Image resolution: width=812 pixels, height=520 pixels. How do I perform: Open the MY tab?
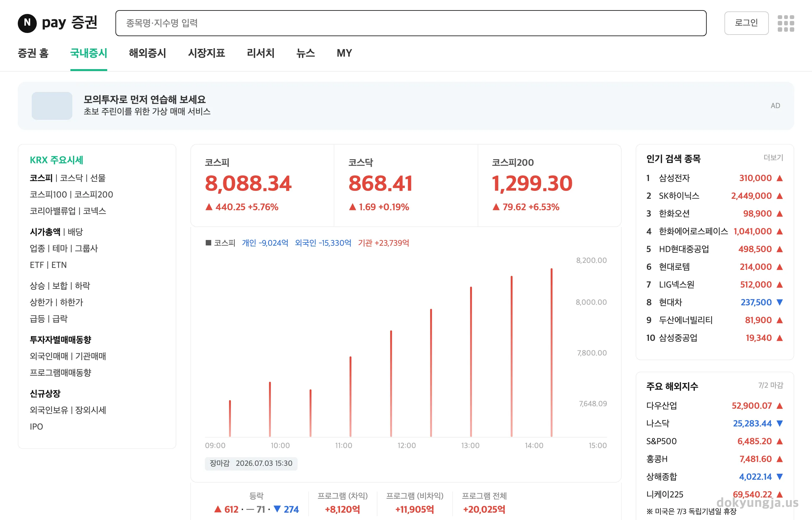point(344,53)
